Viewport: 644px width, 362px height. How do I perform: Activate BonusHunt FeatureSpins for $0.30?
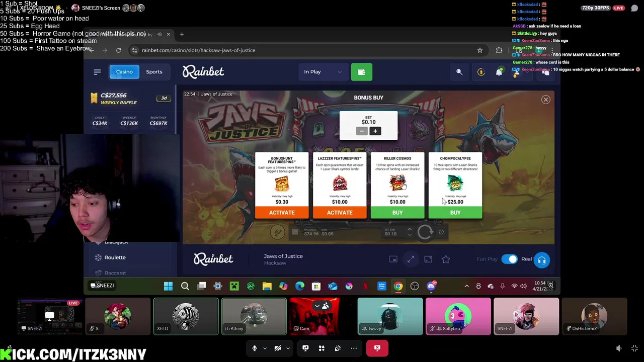[x=282, y=213]
